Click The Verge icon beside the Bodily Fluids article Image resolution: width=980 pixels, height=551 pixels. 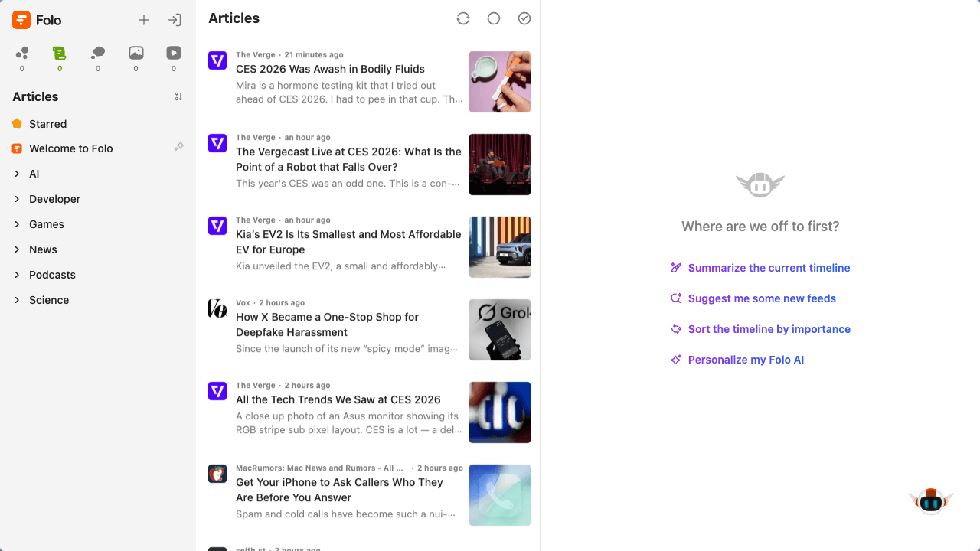217,61
